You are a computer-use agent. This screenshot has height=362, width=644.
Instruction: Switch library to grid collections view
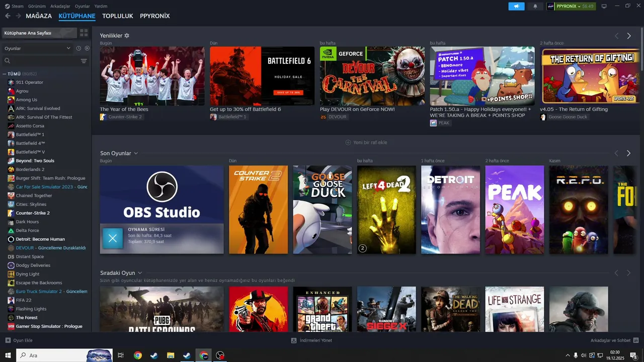coord(84,33)
